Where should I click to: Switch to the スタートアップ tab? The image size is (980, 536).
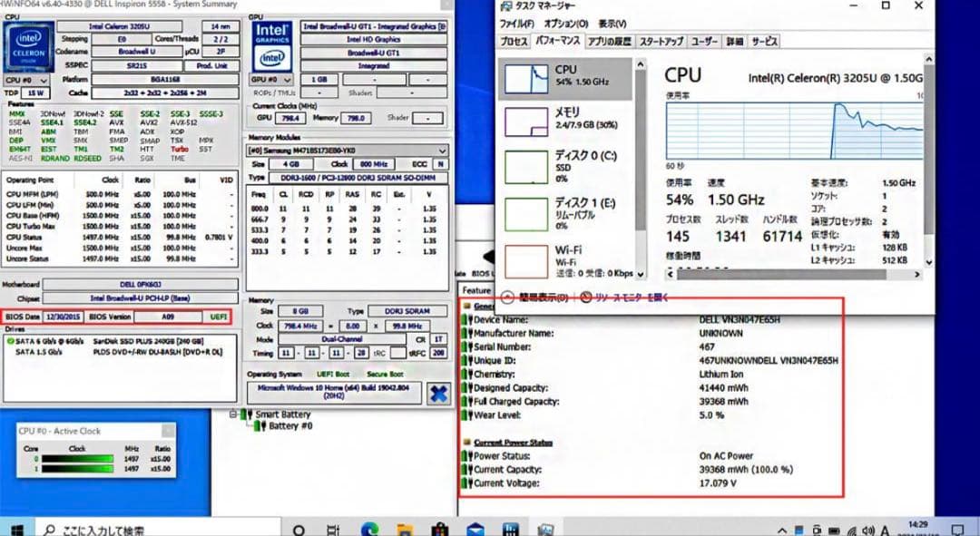(x=661, y=41)
